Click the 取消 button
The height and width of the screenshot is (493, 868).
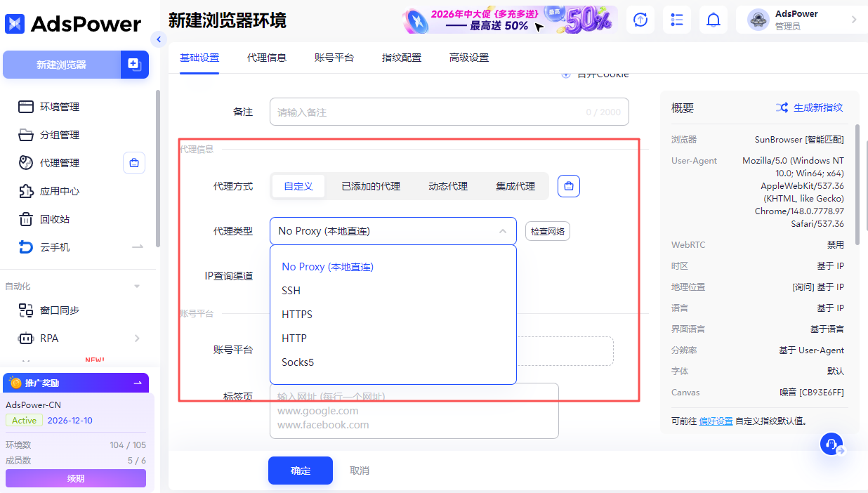(360, 471)
